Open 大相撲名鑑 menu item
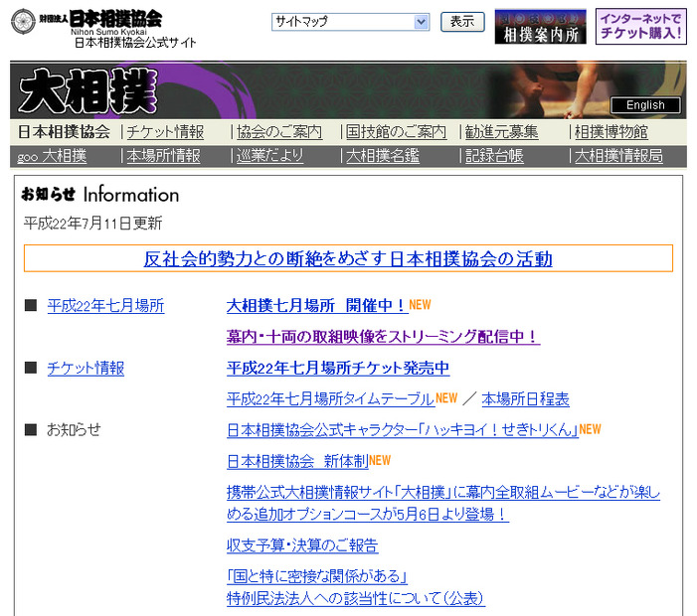This screenshot has height=616, width=697. tap(383, 156)
